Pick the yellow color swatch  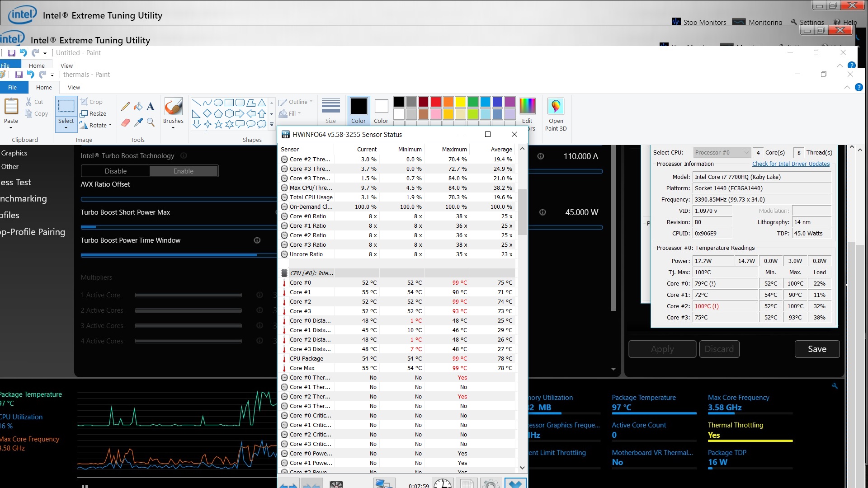click(x=460, y=102)
